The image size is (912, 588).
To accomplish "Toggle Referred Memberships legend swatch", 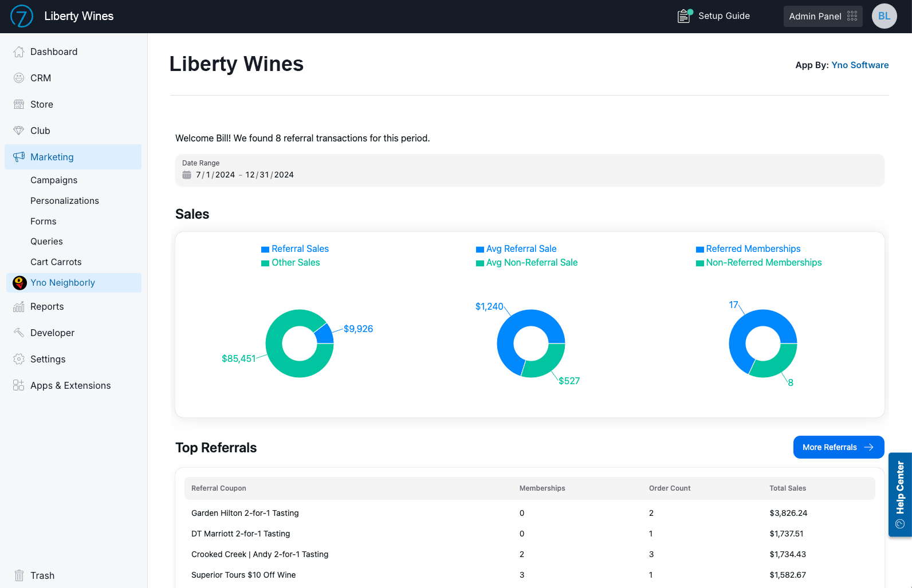I will pos(700,250).
